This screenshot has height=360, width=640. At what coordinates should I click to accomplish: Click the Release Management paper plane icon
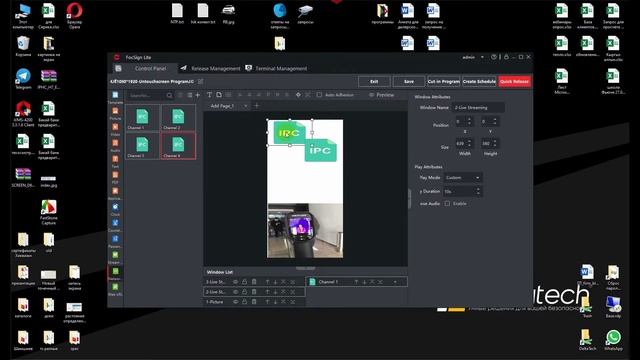pos(184,68)
